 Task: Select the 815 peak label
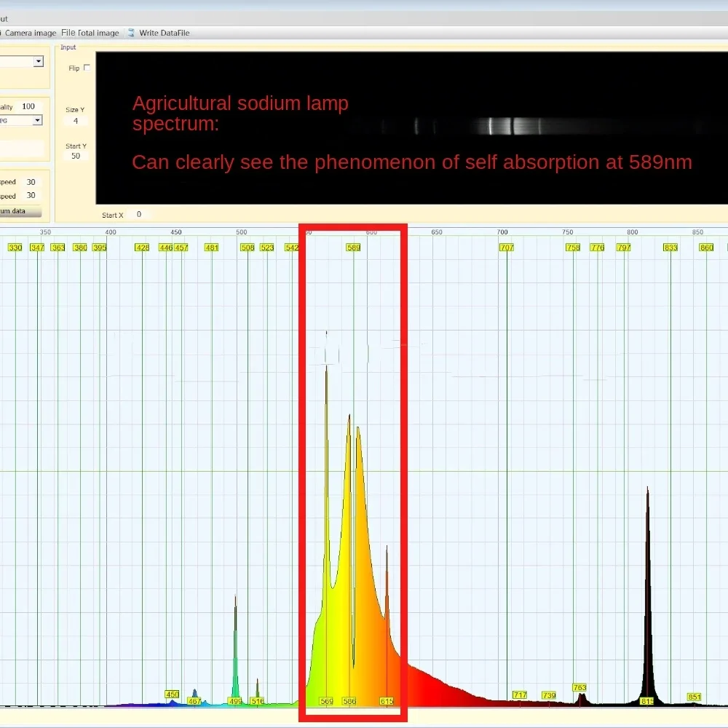646,701
